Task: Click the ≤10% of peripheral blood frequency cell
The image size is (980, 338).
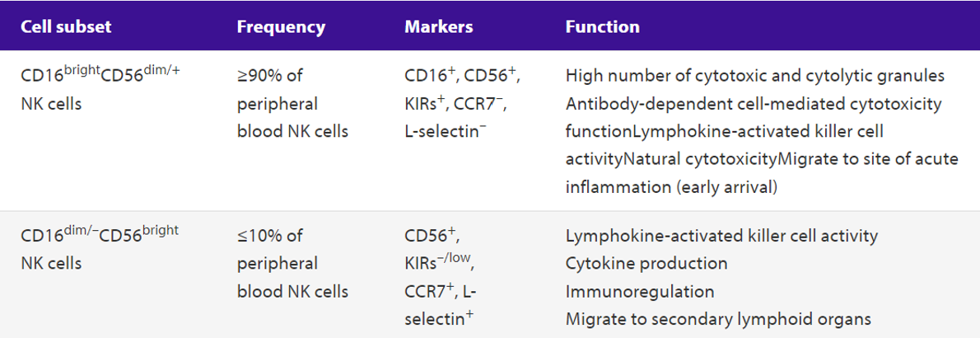Action: pyautogui.click(x=292, y=264)
